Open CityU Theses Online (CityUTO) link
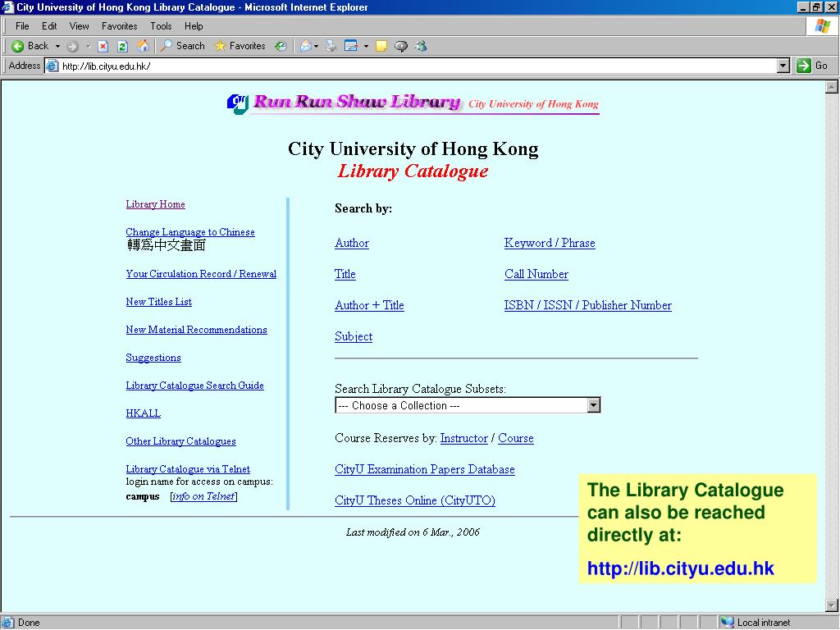This screenshot has width=840, height=630. (x=414, y=500)
